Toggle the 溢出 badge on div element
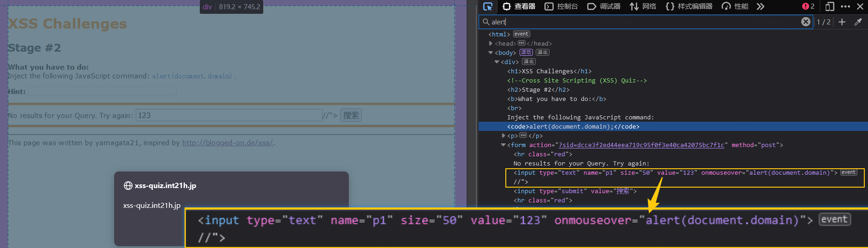The height and width of the screenshot is (248, 868). coord(528,62)
